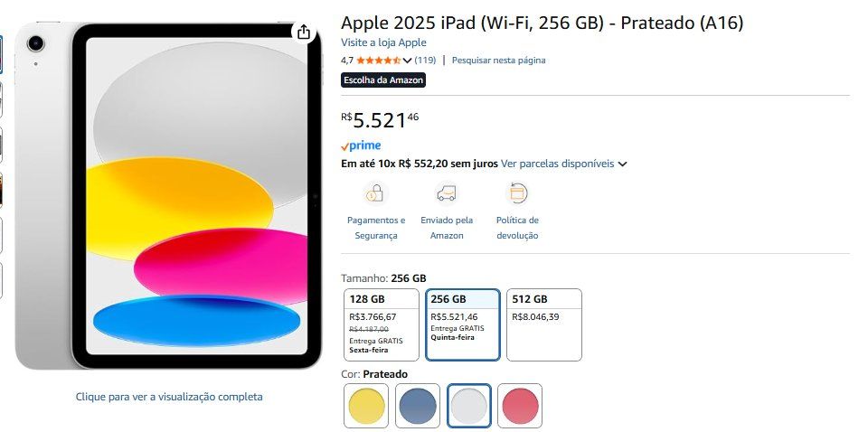Select the 256 GB size option
The width and height of the screenshot is (868, 432).
463,324
